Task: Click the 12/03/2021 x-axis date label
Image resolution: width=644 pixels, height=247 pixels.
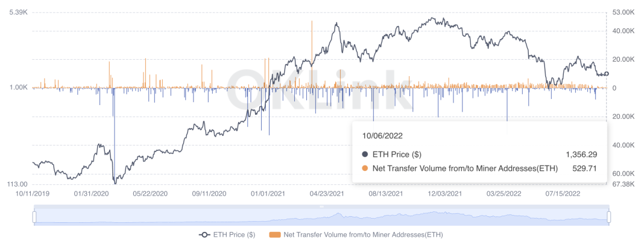Action: [444, 194]
